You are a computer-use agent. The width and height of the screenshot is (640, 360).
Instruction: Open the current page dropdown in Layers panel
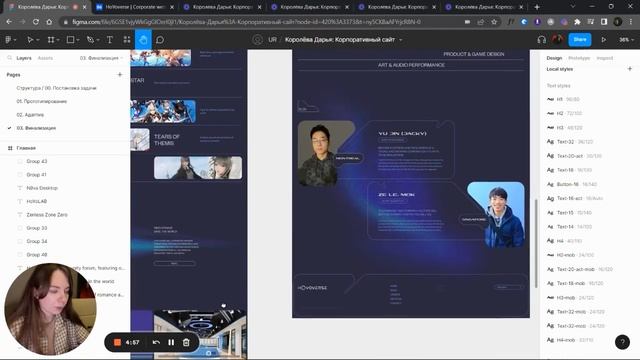tap(101, 58)
